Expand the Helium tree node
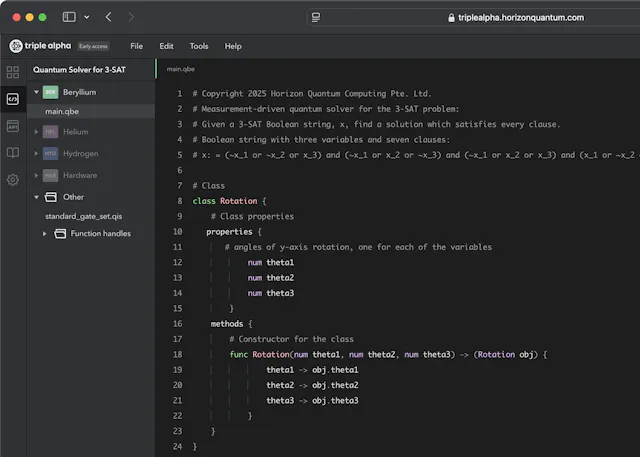This screenshot has width=640, height=457. click(36, 132)
